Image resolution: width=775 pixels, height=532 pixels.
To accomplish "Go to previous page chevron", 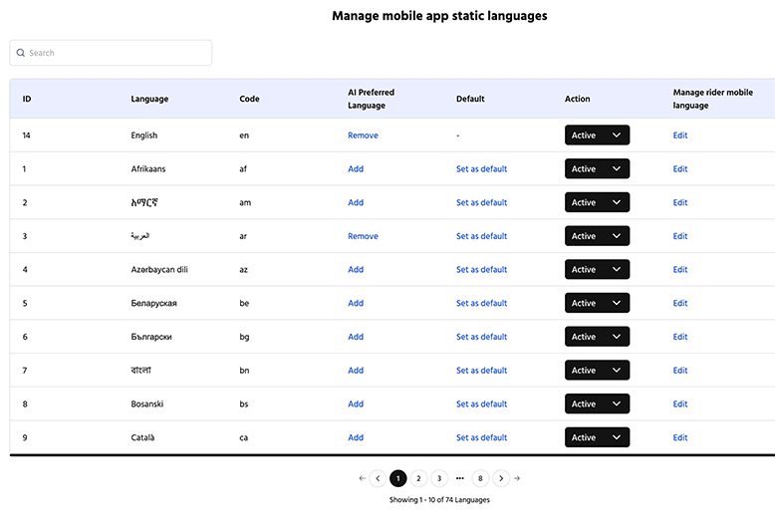I will pos(378,478).
